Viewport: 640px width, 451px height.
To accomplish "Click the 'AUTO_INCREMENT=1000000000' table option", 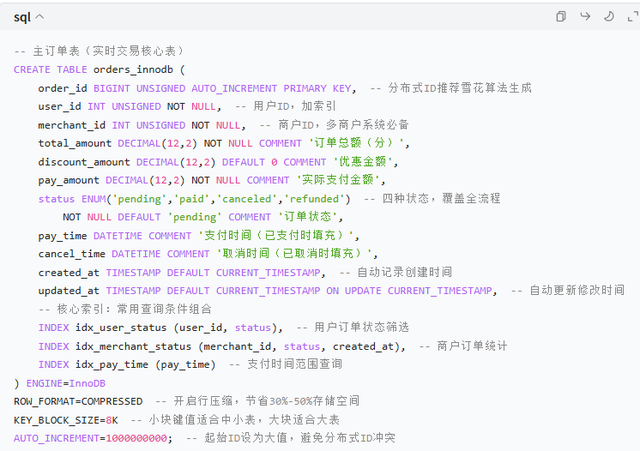I will pyautogui.click(x=90, y=438).
